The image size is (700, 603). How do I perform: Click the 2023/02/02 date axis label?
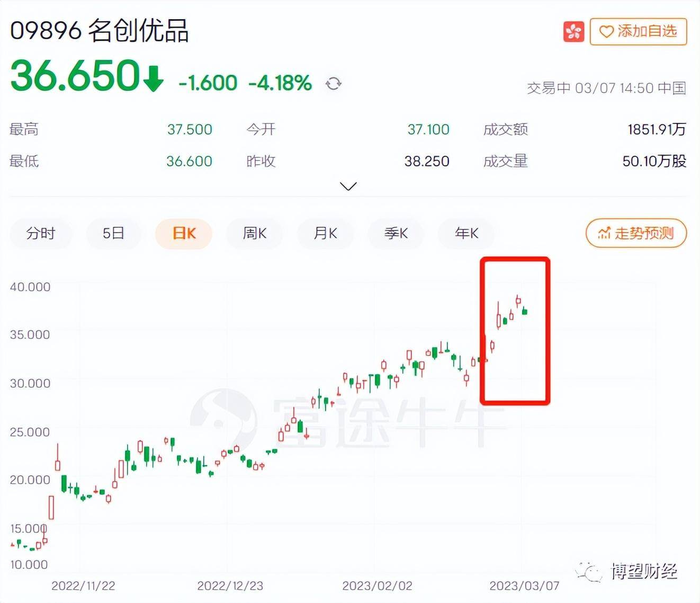pyautogui.click(x=377, y=586)
